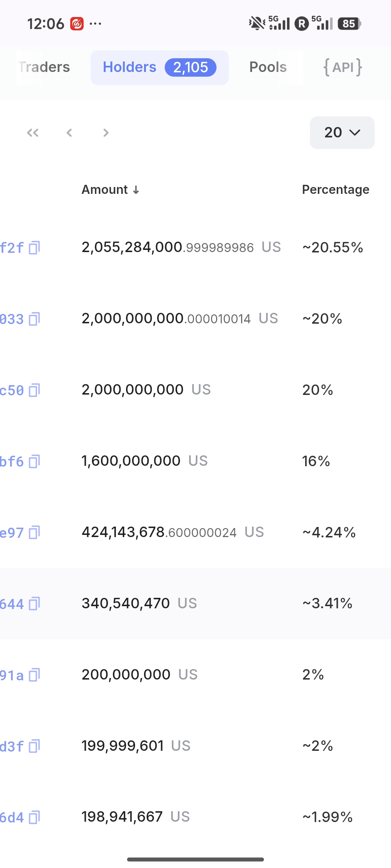Viewport: 391px width, 868px height.
Task: Copy the address ending in 6d4
Action: point(34,817)
